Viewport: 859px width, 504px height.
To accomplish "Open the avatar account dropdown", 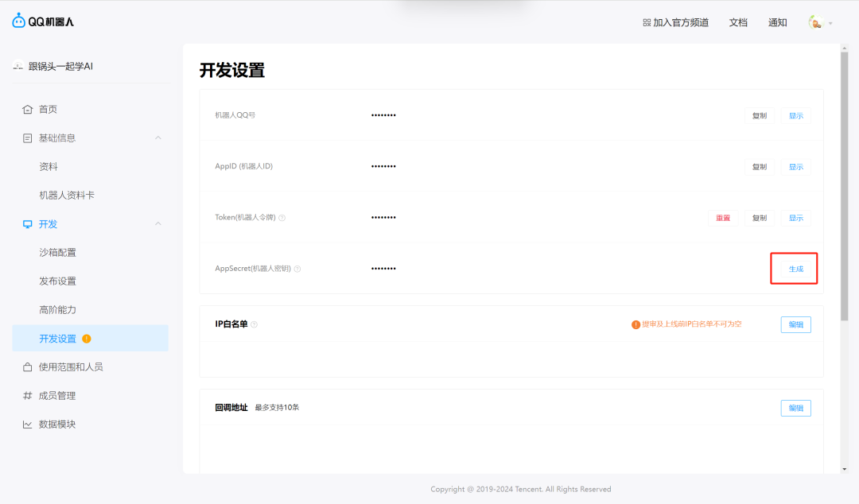I will tap(818, 22).
